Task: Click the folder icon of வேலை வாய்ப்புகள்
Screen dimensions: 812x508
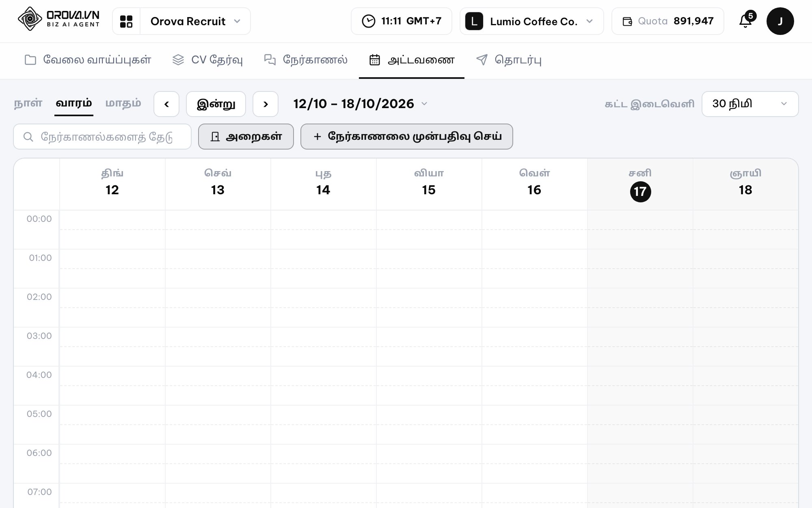Action: [30, 60]
